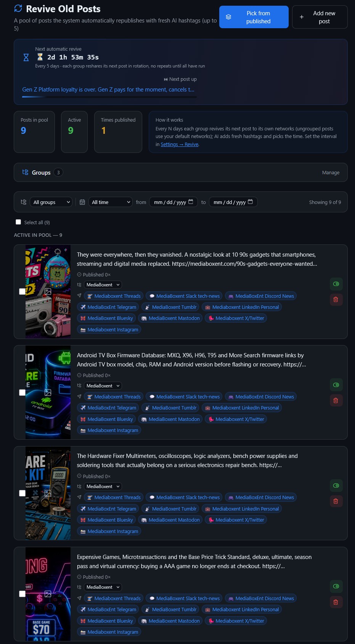Viewport: 355px width, 644px height.
Task: Open the All groups filter dropdown
Action: [51, 202]
